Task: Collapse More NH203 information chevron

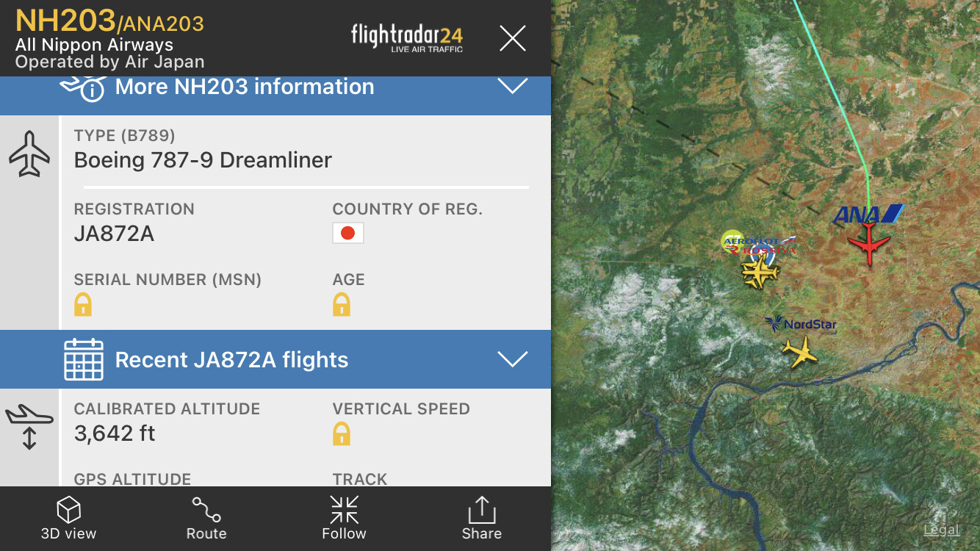Action: pos(512,87)
